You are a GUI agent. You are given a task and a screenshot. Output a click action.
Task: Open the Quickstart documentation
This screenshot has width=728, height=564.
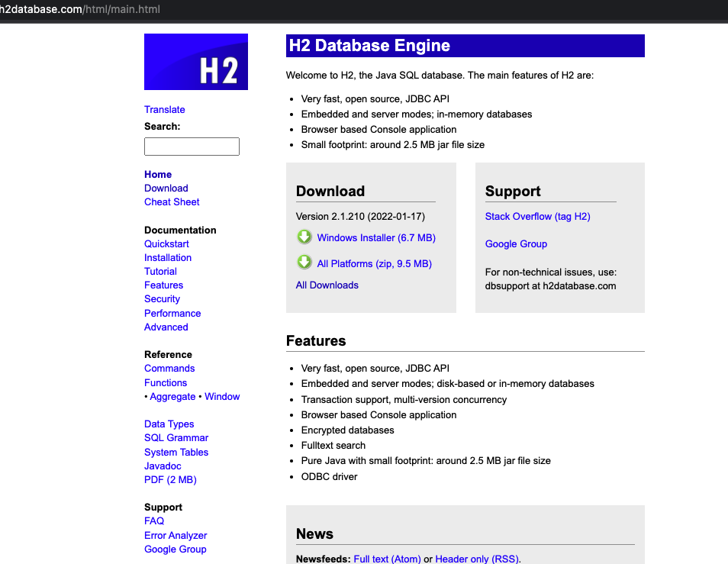click(x=166, y=243)
